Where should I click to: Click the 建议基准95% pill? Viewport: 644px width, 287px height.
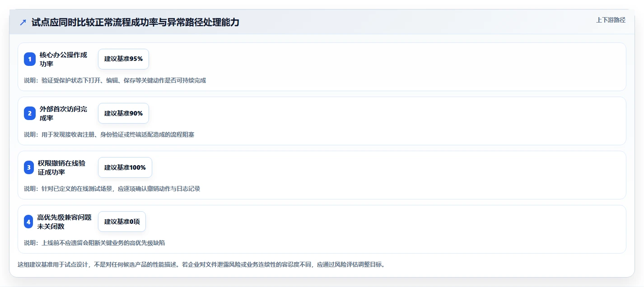(123, 59)
